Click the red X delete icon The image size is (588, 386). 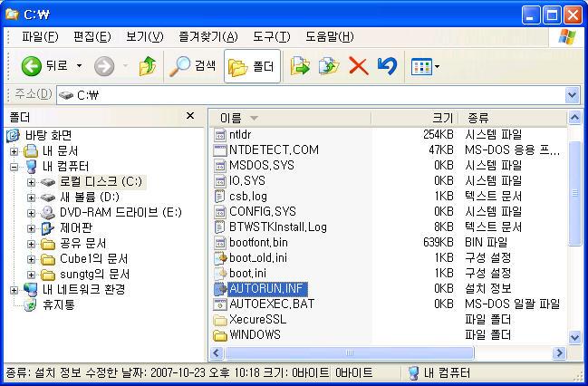click(359, 66)
